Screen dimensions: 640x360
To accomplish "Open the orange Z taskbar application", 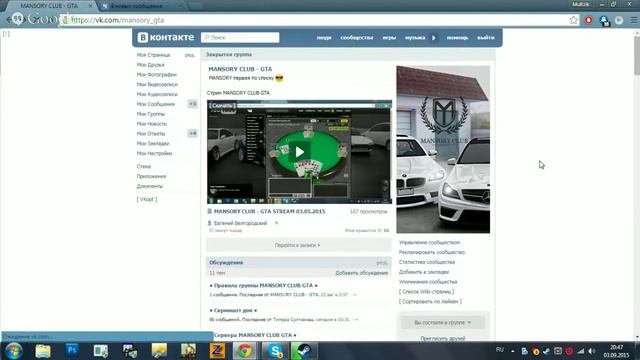I will pos(217,351).
